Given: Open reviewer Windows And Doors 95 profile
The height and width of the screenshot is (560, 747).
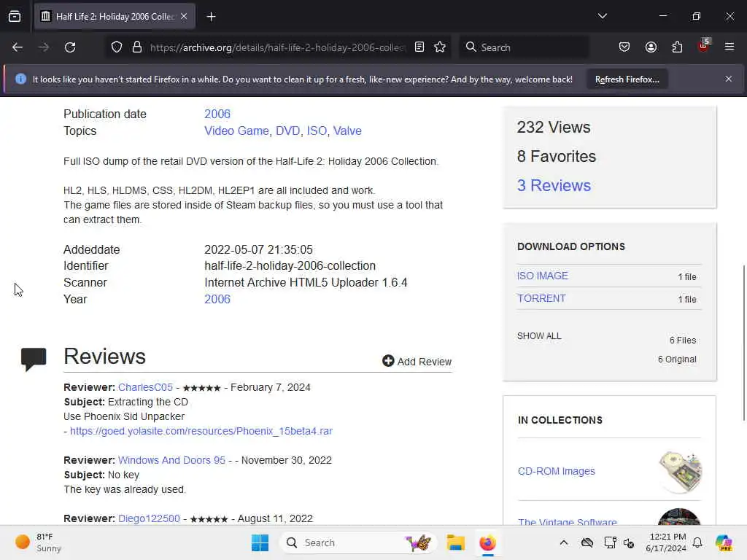Looking at the screenshot, I should point(171,460).
